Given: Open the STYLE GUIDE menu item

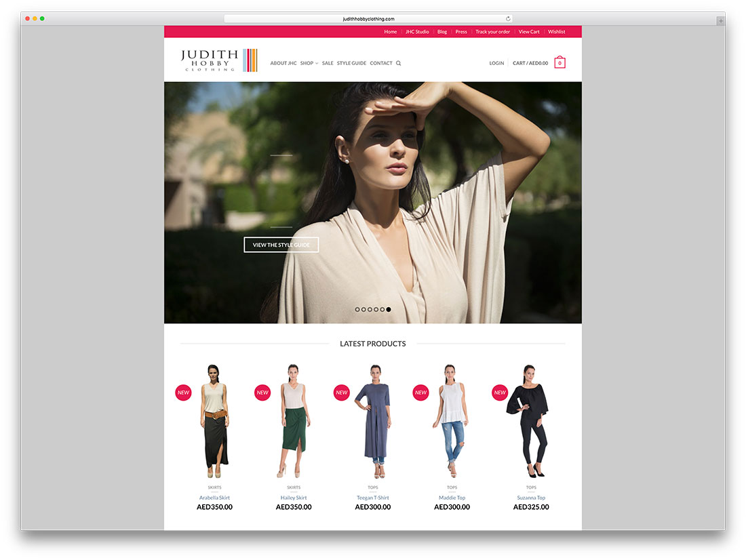Looking at the screenshot, I should coord(351,63).
